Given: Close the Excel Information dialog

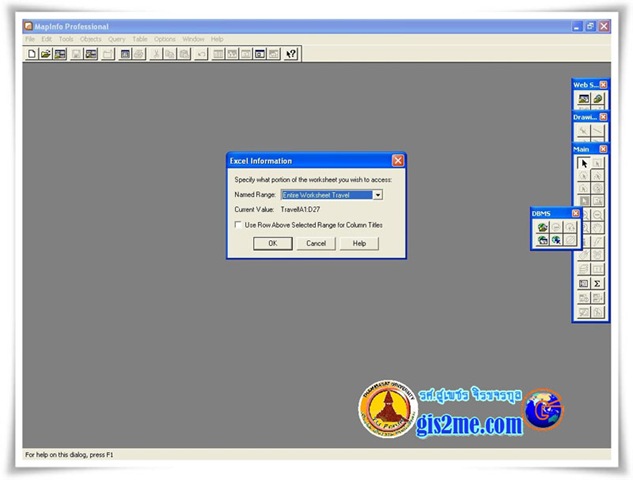Looking at the screenshot, I should (398, 161).
